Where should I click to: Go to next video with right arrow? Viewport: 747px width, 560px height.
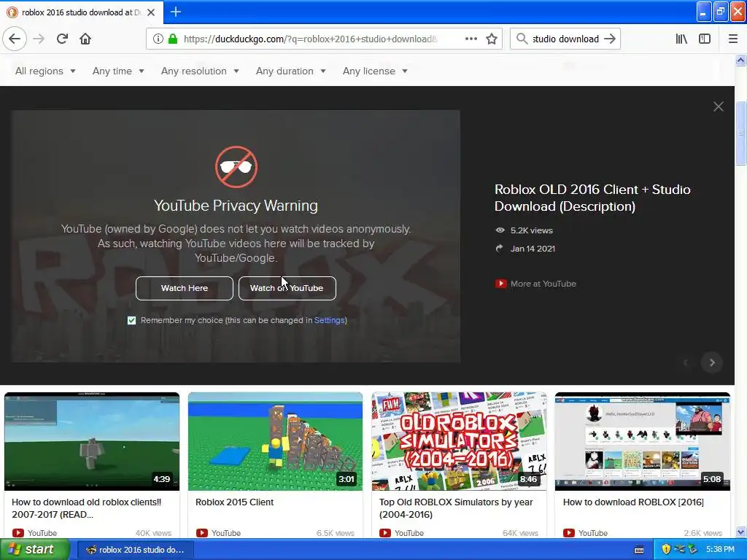tap(712, 363)
